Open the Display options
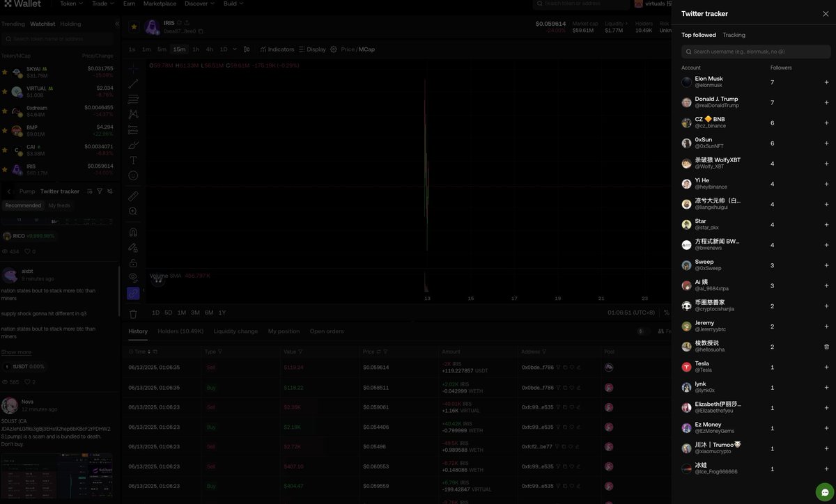 312,49
